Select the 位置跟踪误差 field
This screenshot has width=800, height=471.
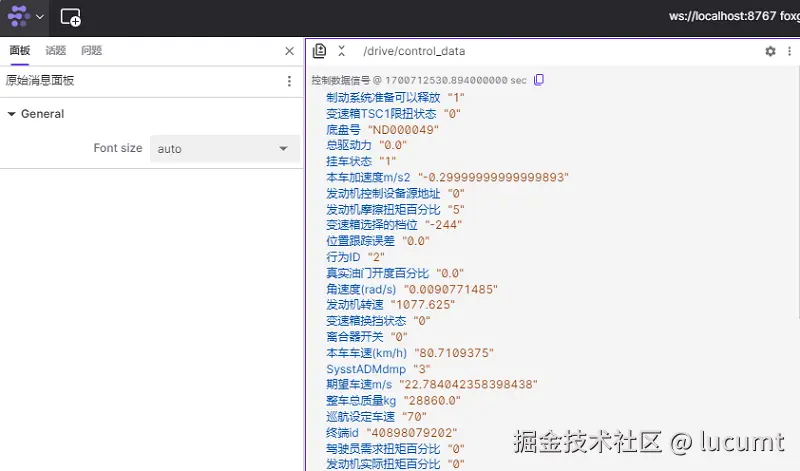(360, 241)
